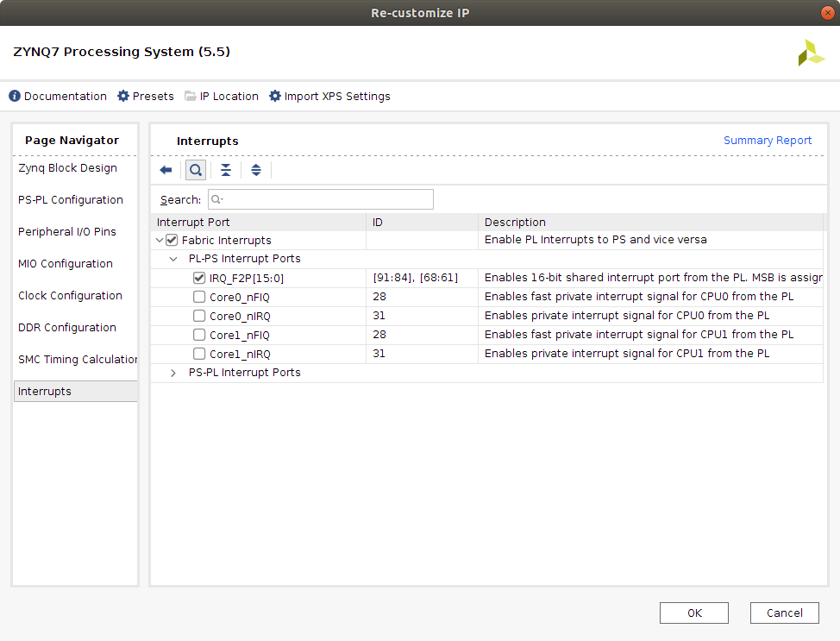Click the ID column header
Screen dimensions: 840x641
(422, 222)
